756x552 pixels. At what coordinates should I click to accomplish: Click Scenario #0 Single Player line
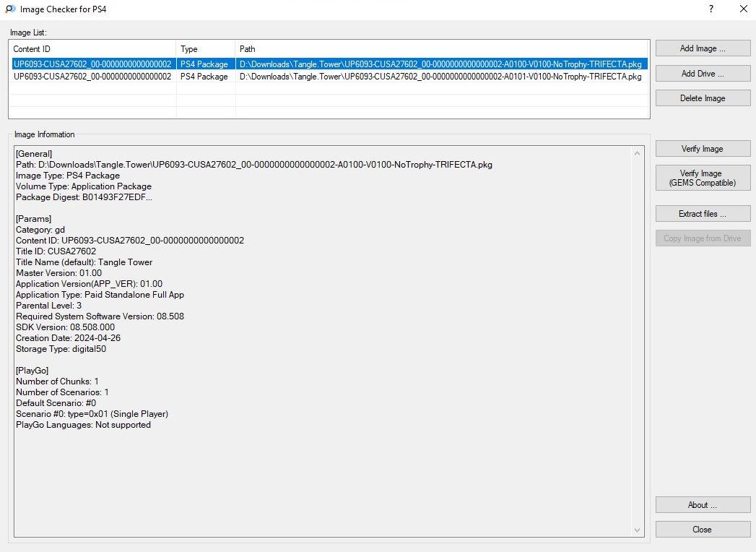[x=92, y=414]
